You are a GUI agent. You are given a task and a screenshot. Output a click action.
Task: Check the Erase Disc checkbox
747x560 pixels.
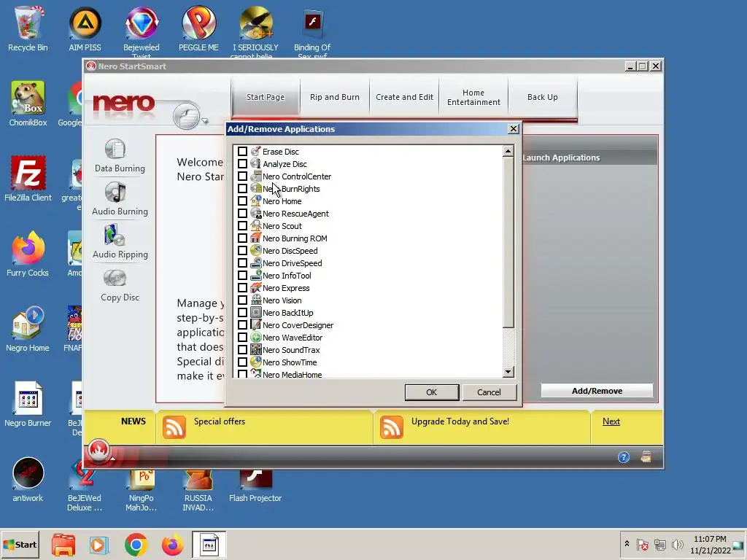click(x=242, y=152)
